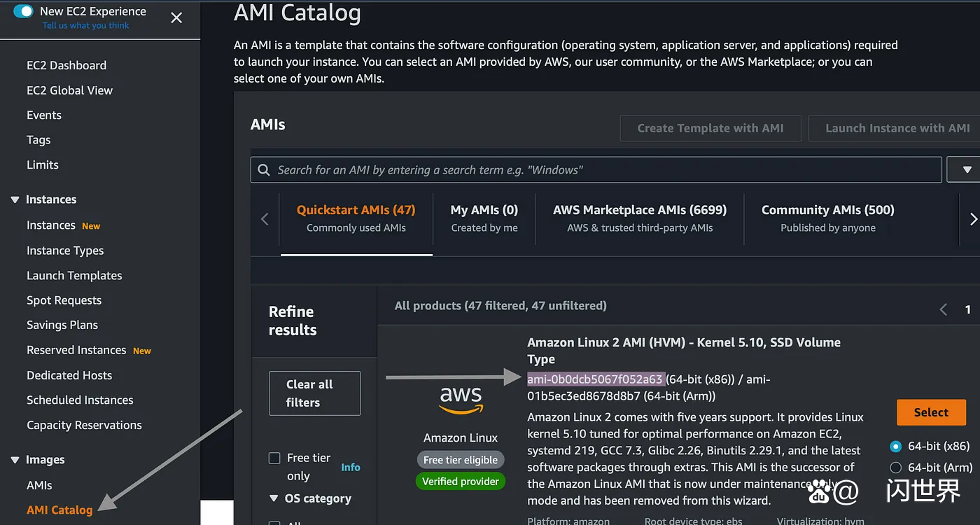Screen dimensions: 980x525
Task: Open Tags in the sidebar
Action: (38, 140)
